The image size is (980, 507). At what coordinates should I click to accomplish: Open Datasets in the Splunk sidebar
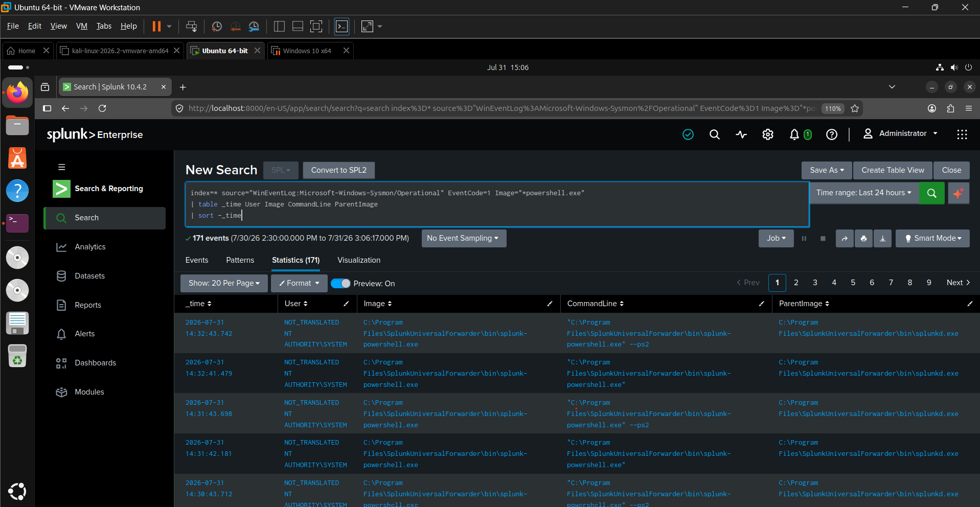click(104, 276)
